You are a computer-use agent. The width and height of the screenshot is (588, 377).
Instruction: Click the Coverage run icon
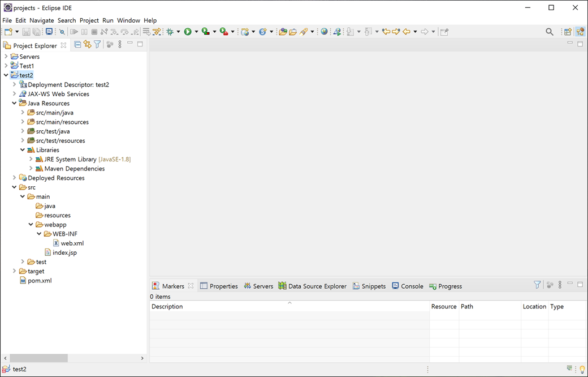pos(205,32)
